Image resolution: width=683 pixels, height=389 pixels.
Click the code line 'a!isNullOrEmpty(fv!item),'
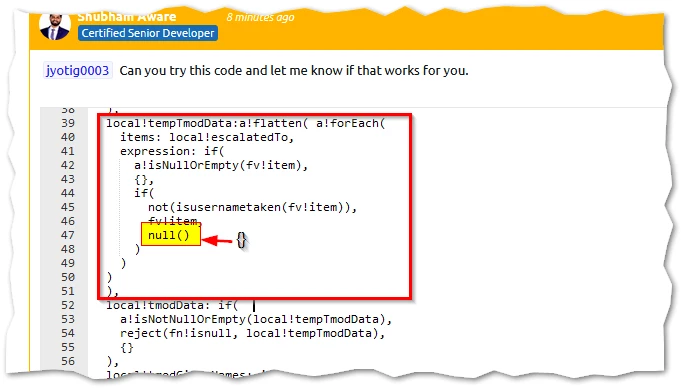[x=221, y=165]
